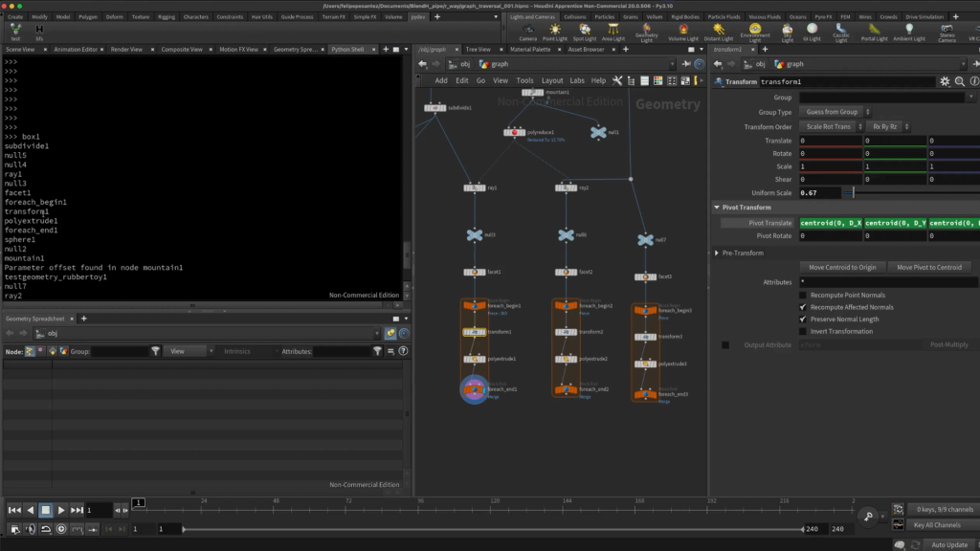The width and height of the screenshot is (980, 551).
Task: Click the Key All Channels button
Action: (x=935, y=525)
